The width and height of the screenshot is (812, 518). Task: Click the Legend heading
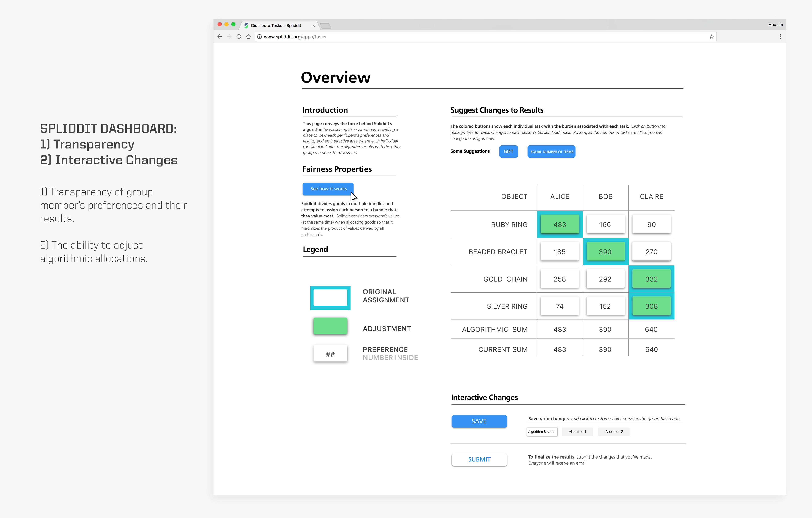315,250
